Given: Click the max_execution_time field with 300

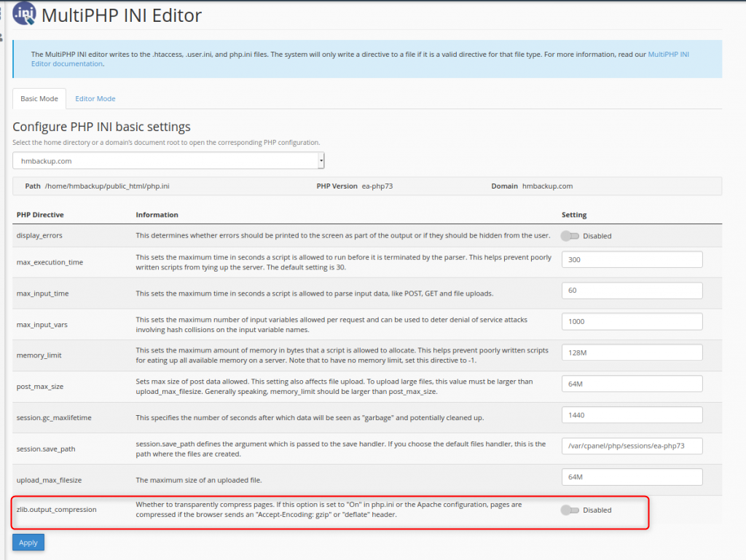Looking at the screenshot, I should (632, 259).
